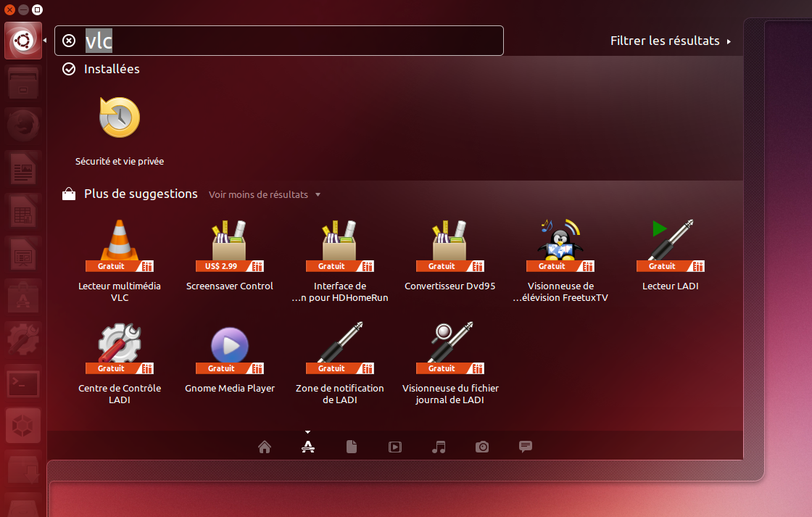Viewport: 812px width, 517px height.
Task: Collapse with Voir moins de résultats
Action: click(x=265, y=195)
